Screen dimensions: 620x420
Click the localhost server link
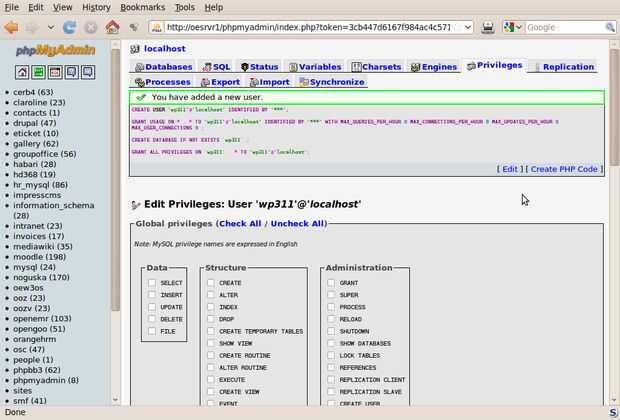point(164,49)
